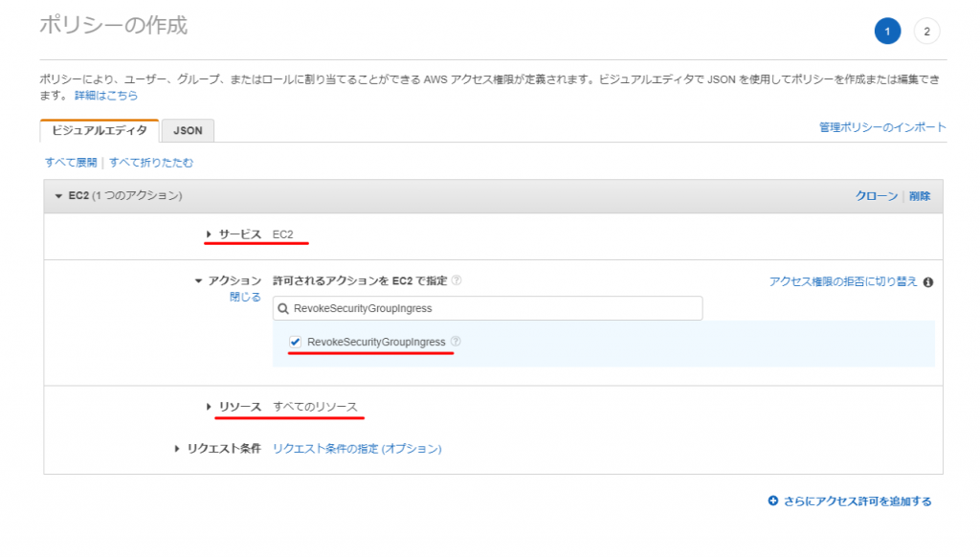Switch to the JSON tab
980x557 pixels.
188,131
